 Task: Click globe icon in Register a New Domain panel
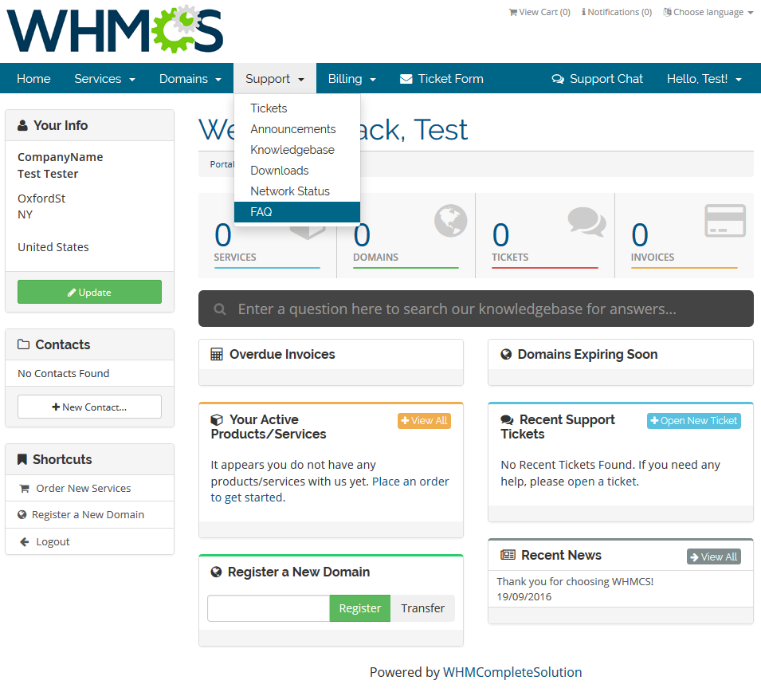216,572
